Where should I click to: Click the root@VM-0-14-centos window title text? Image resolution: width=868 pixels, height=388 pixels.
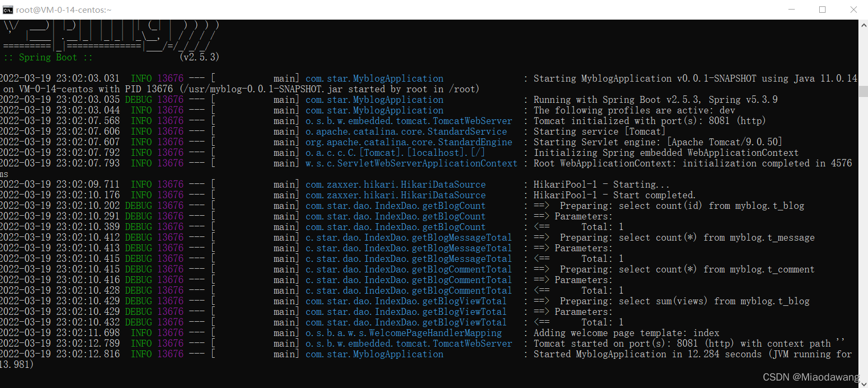pyautogui.click(x=64, y=10)
